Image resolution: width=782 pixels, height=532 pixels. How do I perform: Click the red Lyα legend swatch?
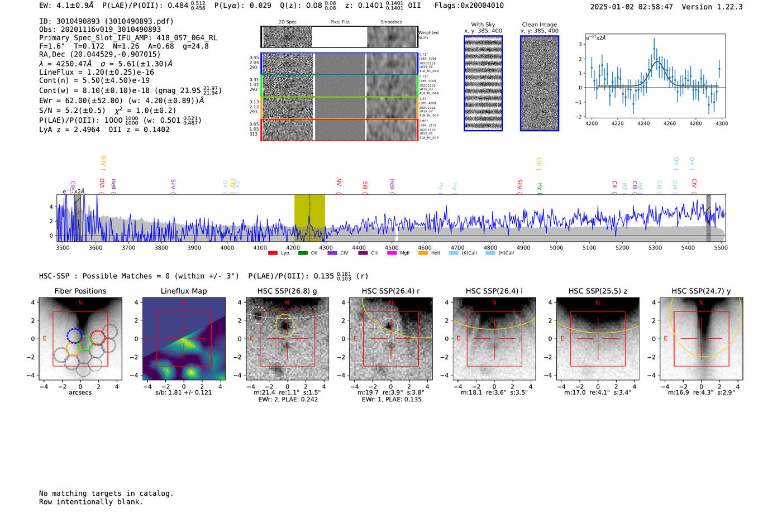coord(273,253)
